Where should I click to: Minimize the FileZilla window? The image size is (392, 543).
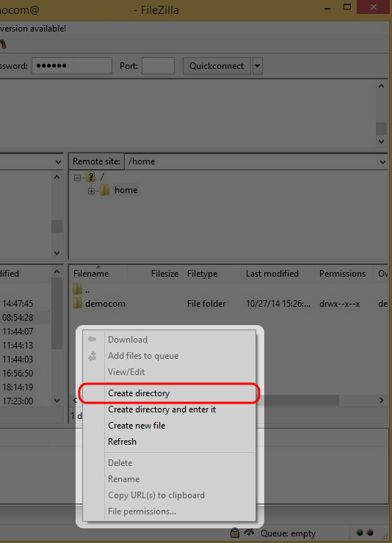click(x=327, y=7)
